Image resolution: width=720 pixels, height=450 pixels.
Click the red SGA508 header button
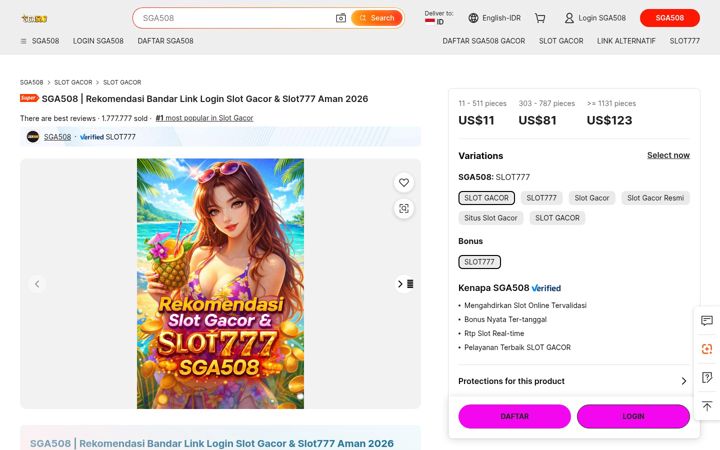point(669,18)
